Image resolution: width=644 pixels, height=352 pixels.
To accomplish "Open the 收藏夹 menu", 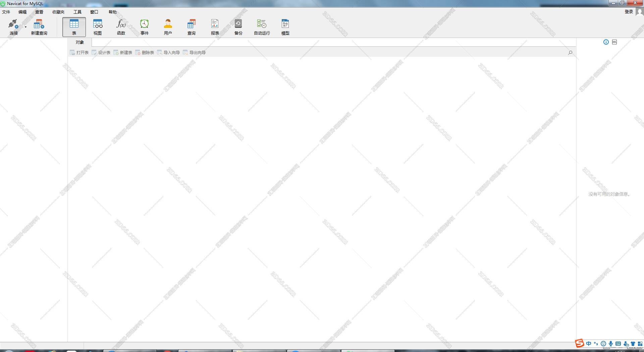I will [x=58, y=12].
